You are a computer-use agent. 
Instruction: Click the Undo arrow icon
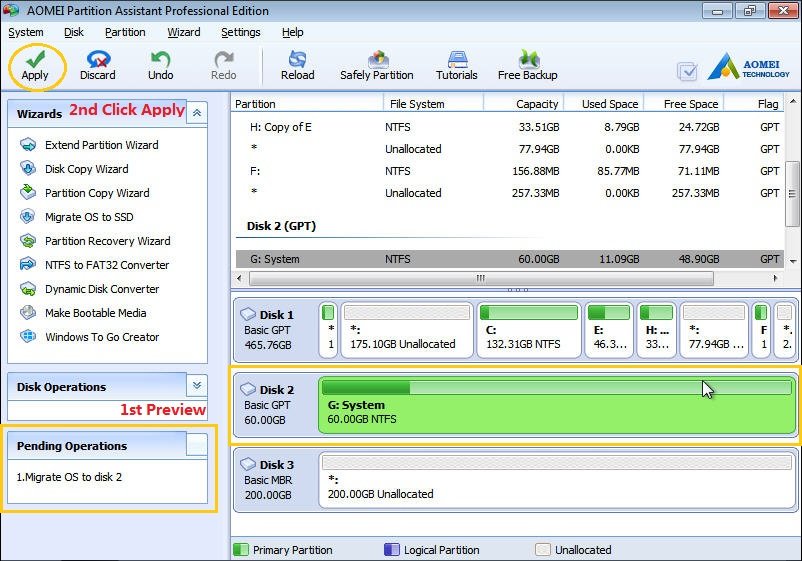[x=161, y=59]
